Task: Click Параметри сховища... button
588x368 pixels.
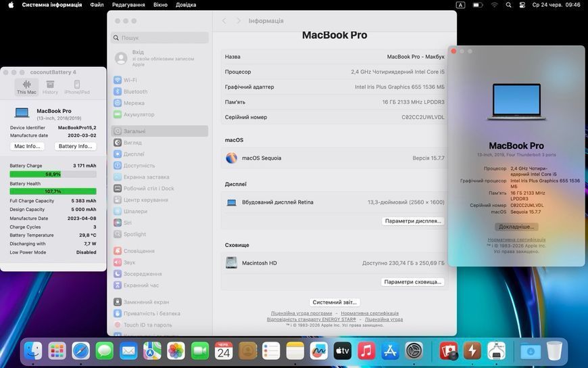Action: click(x=412, y=281)
